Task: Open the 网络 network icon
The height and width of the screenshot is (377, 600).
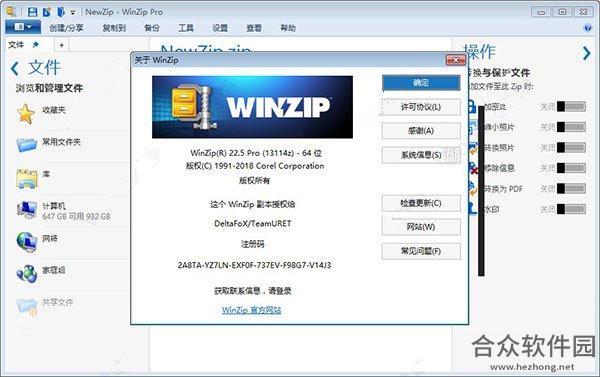Action: click(x=26, y=242)
